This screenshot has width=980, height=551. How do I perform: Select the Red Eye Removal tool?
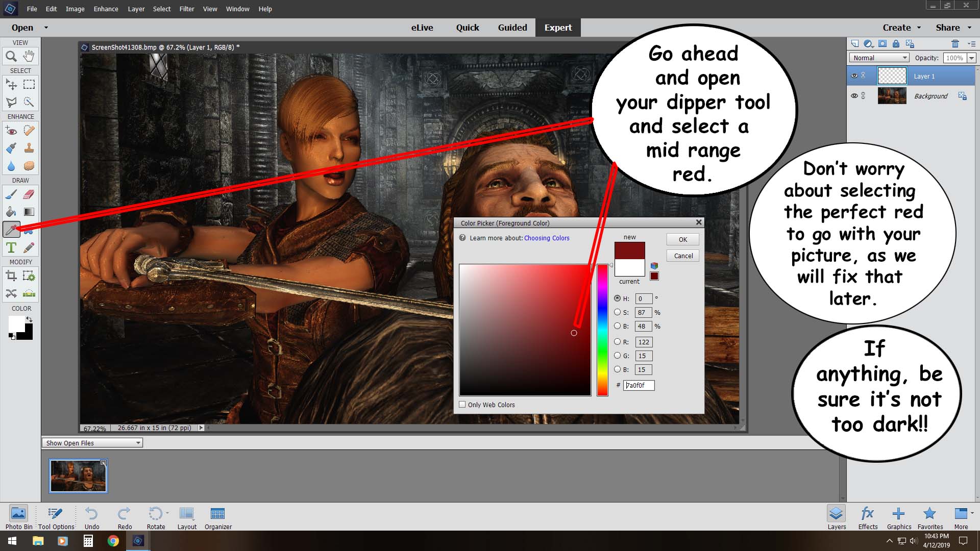[11, 131]
